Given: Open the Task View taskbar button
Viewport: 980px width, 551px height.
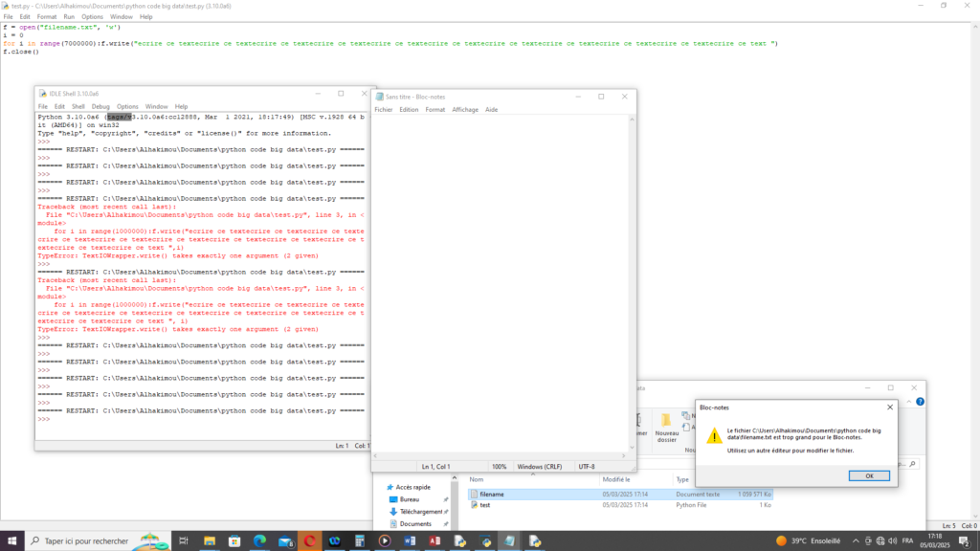Looking at the screenshot, I should 185,540.
